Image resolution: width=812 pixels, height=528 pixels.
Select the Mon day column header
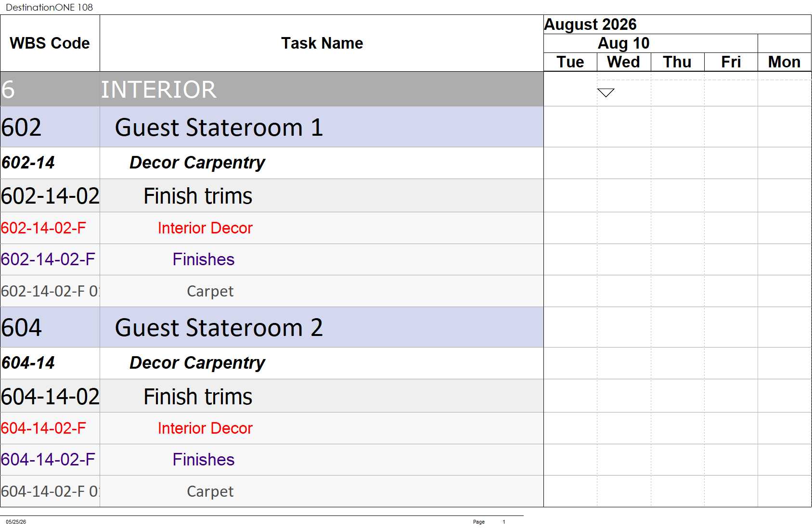pyautogui.click(x=785, y=62)
